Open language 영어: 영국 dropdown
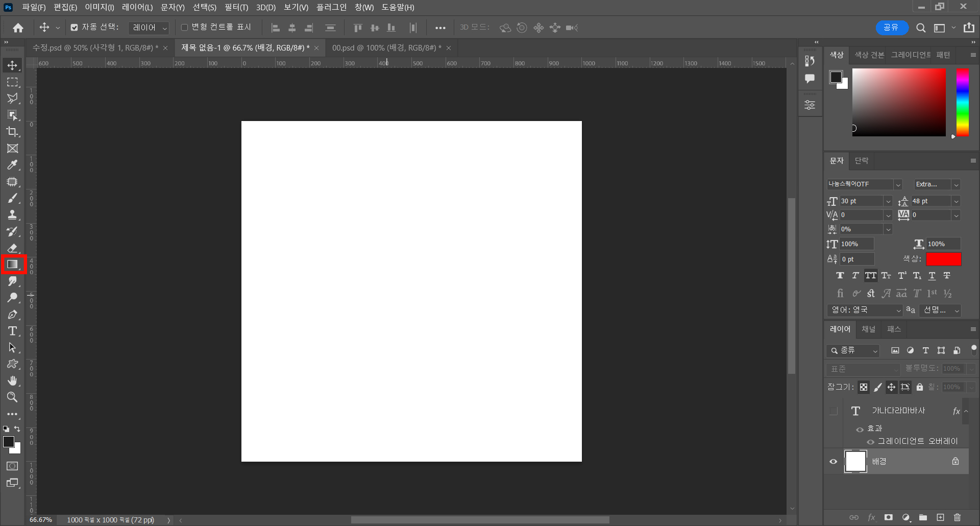Screen dimensions: 980x526 [865, 310]
